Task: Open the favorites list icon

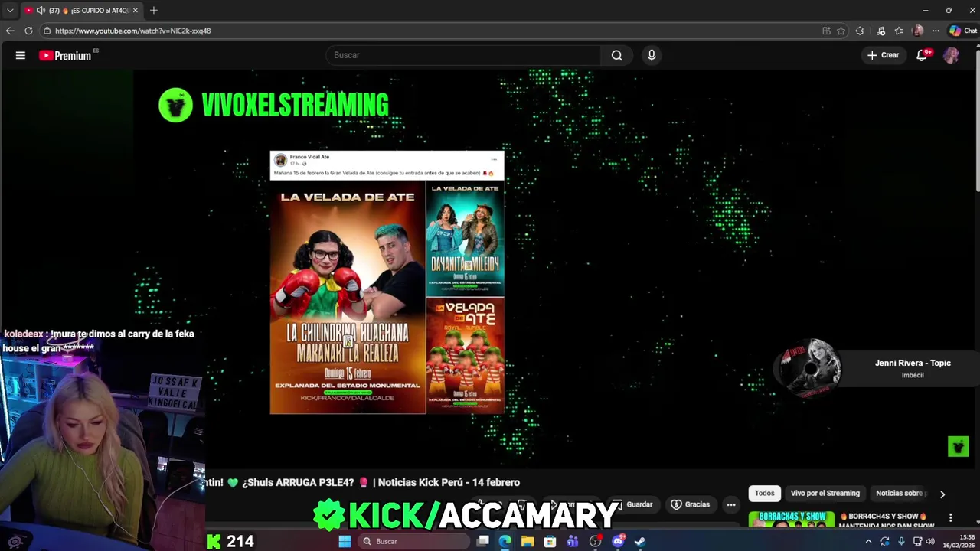Action: [x=899, y=31]
